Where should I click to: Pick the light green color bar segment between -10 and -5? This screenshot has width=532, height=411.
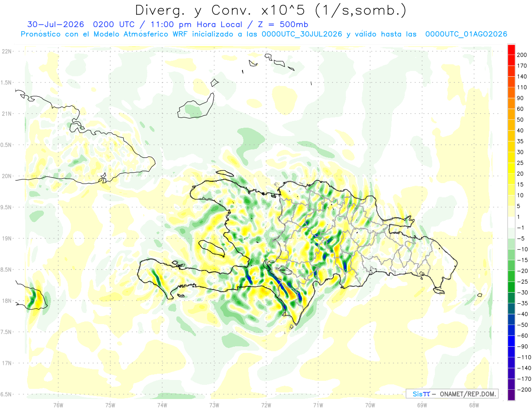click(511, 244)
